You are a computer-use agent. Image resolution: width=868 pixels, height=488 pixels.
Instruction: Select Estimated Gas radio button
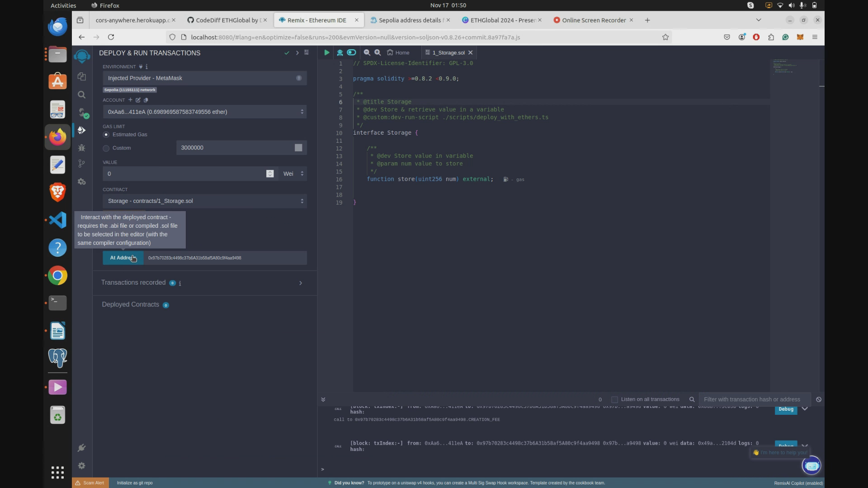point(106,135)
